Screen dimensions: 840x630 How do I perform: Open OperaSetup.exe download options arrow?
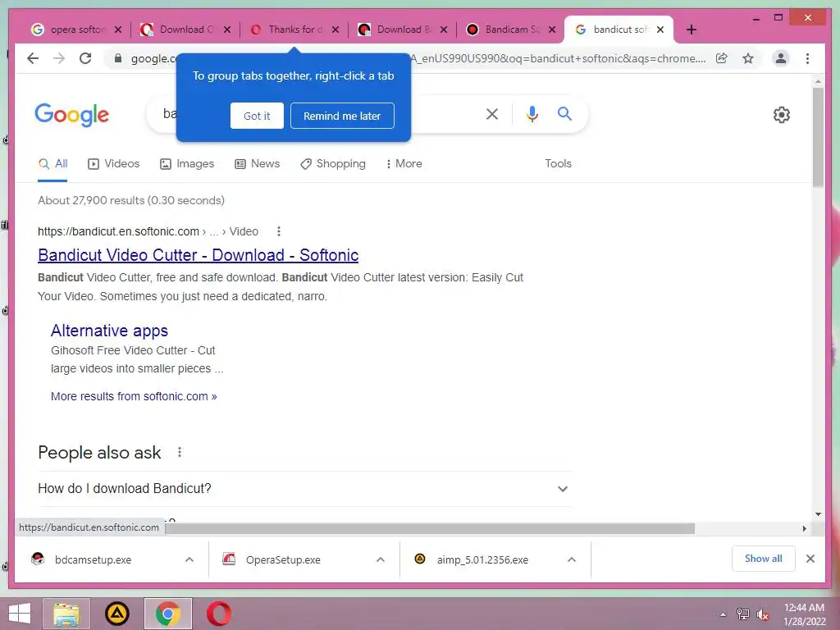coord(381,559)
